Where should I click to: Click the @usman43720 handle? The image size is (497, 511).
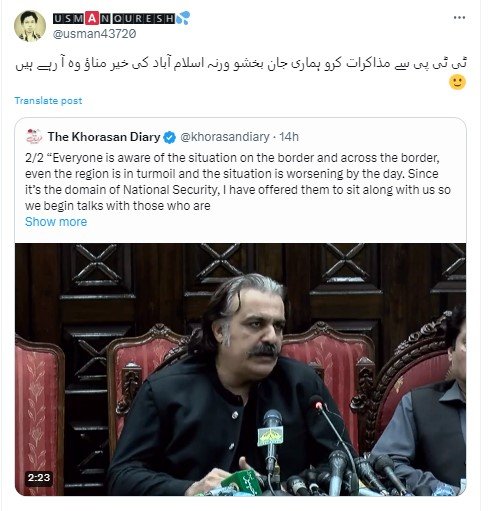(x=94, y=34)
